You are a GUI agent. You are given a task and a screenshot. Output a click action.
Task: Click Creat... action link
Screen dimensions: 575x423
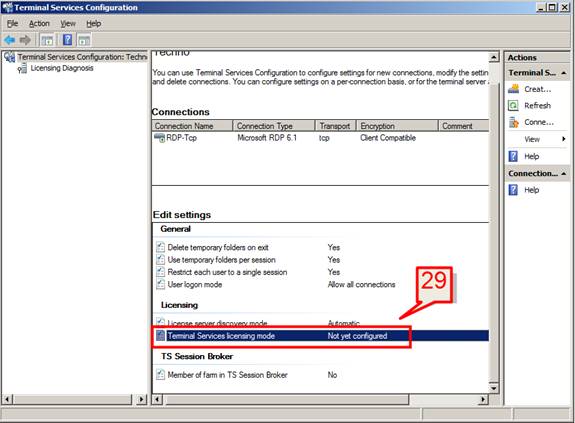[x=537, y=89]
